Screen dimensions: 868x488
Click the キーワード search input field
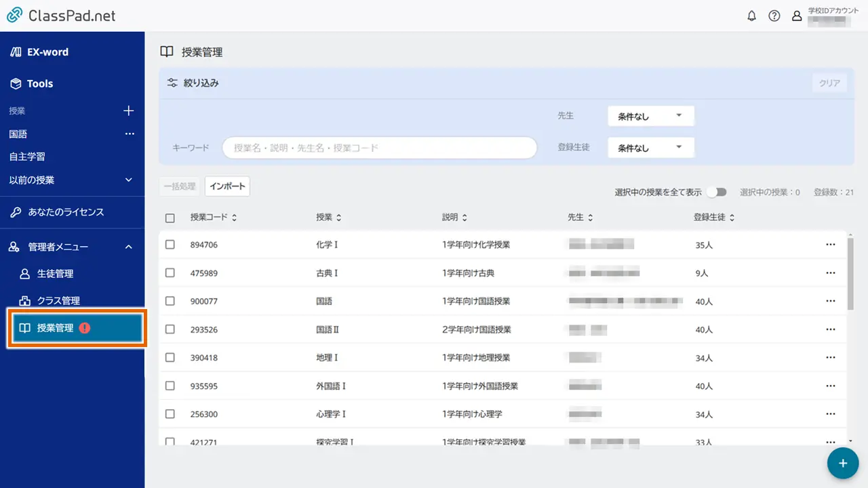pyautogui.click(x=379, y=147)
